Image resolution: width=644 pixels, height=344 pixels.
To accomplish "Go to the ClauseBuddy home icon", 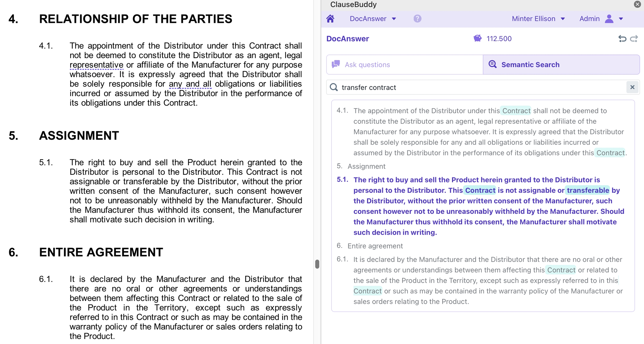I will pyautogui.click(x=330, y=19).
